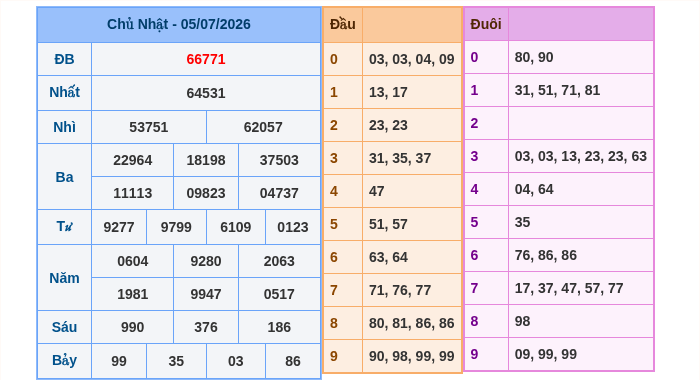Select seventh prize number 99
This screenshot has height=380, width=700.
[x=119, y=361]
